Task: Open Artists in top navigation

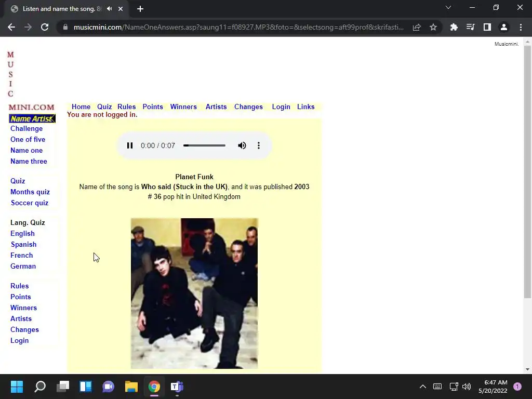Action: [216, 107]
